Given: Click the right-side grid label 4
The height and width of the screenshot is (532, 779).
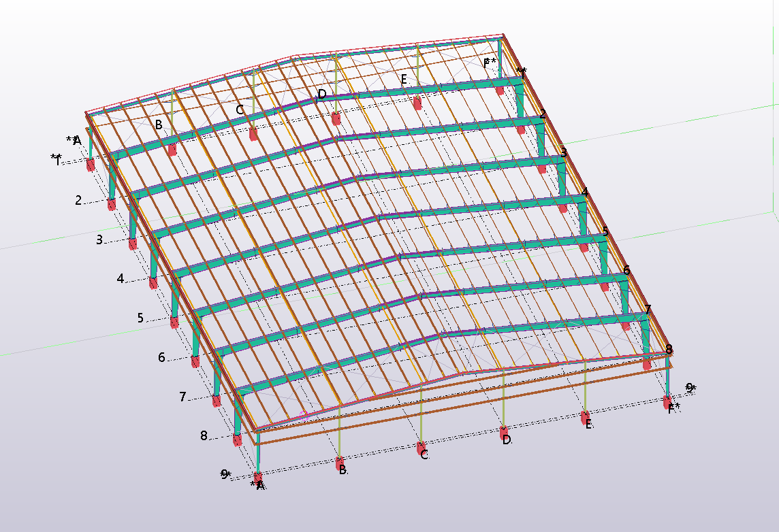Looking at the screenshot, I should [585, 193].
